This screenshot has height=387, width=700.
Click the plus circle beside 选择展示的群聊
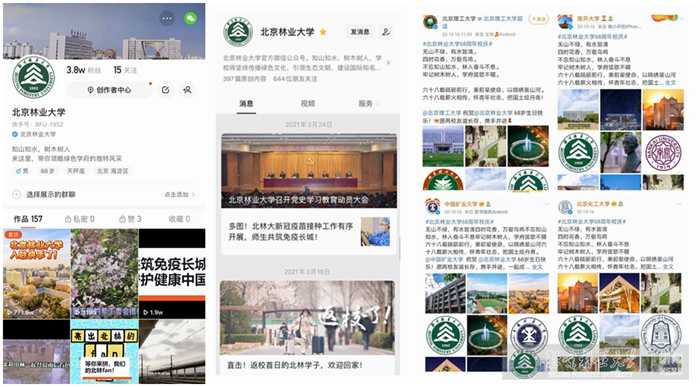point(17,195)
